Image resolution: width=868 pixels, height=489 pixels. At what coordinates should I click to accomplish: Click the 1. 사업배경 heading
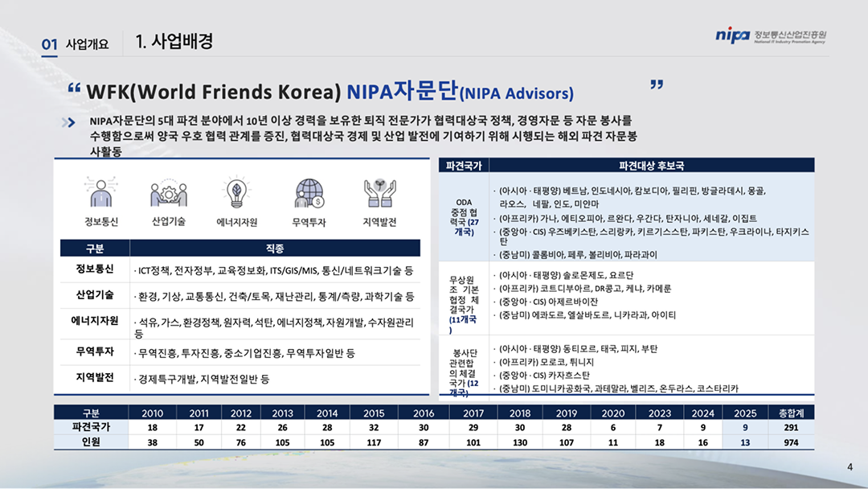174,42
